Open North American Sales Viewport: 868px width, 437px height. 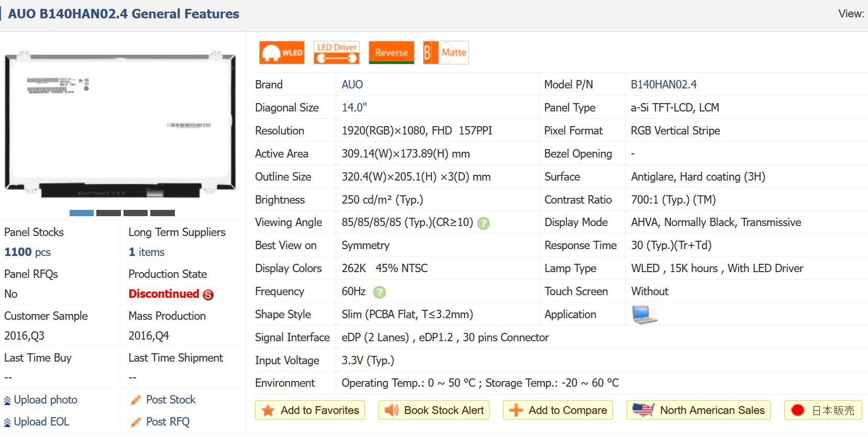698,410
